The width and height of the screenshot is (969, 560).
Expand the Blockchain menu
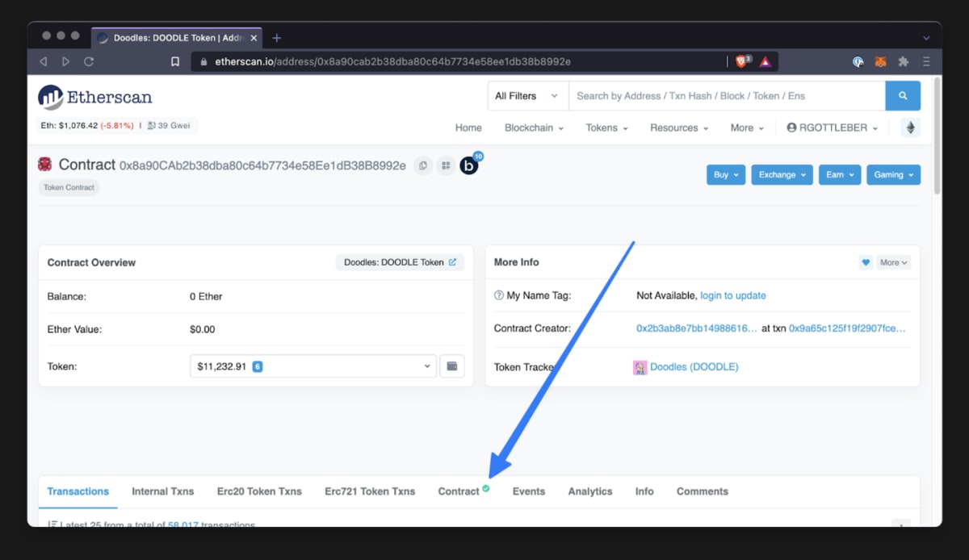pos(534,127)
